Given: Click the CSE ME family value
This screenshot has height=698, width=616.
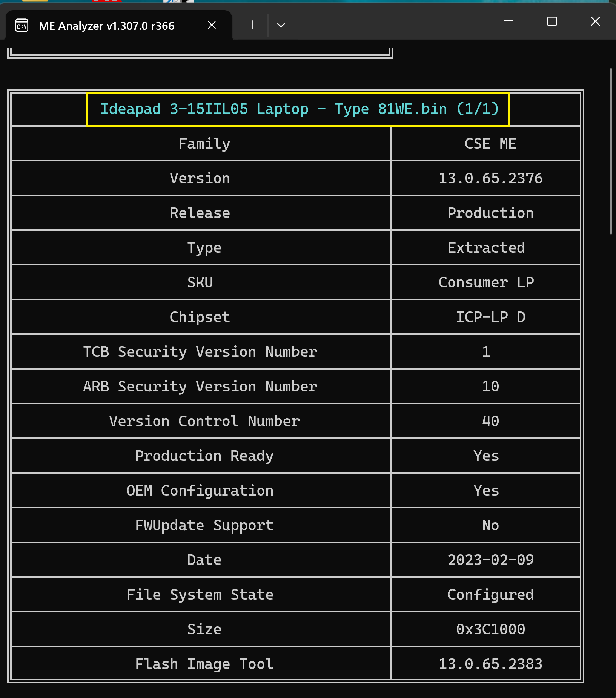Looking at the screenshot, I should coord(490,144).
